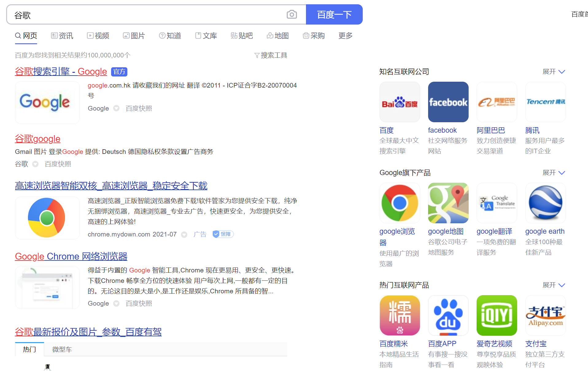Open the google earth globe icon

click(x=545, y=203)
